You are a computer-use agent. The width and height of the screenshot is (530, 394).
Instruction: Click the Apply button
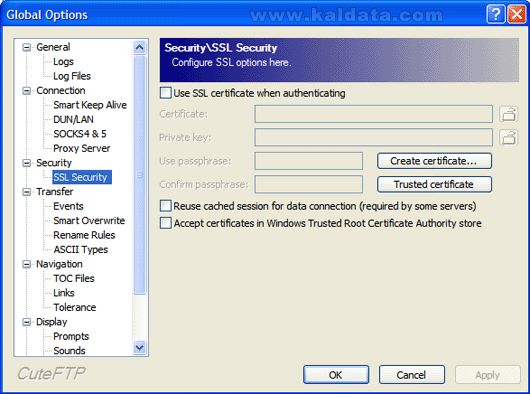click(x=487, y=374)
